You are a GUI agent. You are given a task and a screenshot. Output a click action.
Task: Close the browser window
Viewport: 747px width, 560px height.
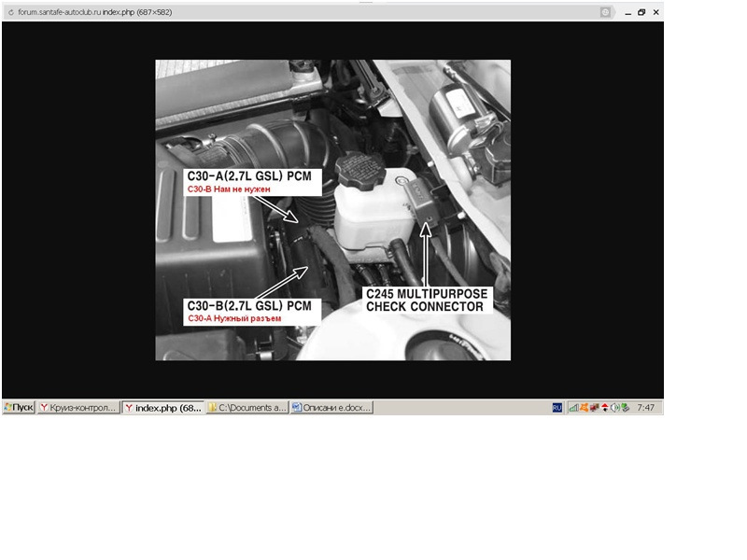(656, 12)
